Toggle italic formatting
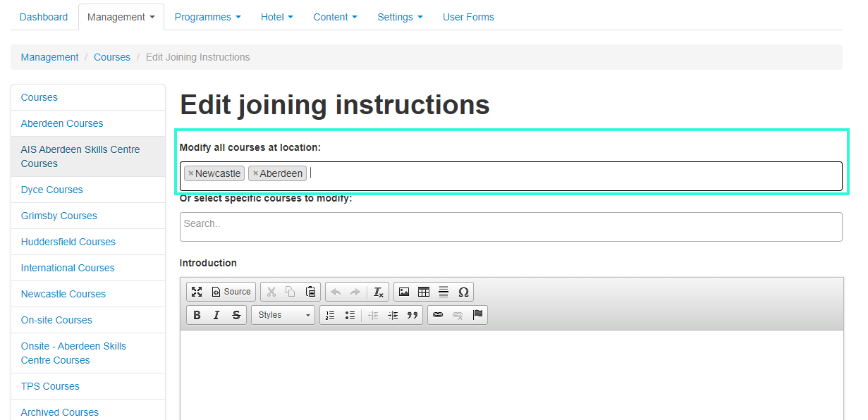The width and height of the screenshot is (868, 420). pos(216,315)
